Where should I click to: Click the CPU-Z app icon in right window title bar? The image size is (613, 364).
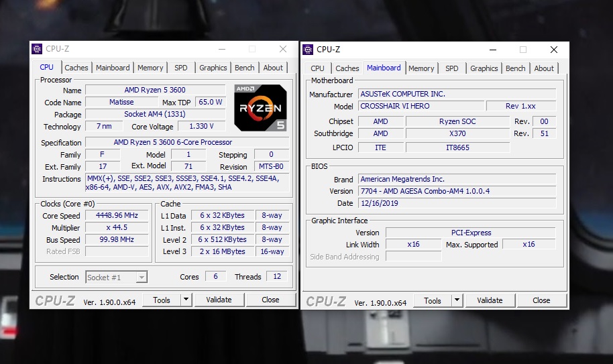[308, 50]
